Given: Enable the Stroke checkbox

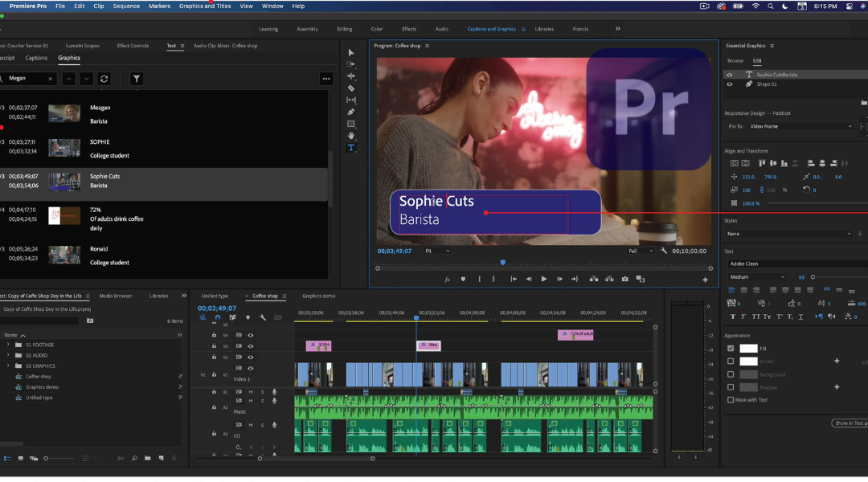Looking at the screenshot, I should coord(731,361).
